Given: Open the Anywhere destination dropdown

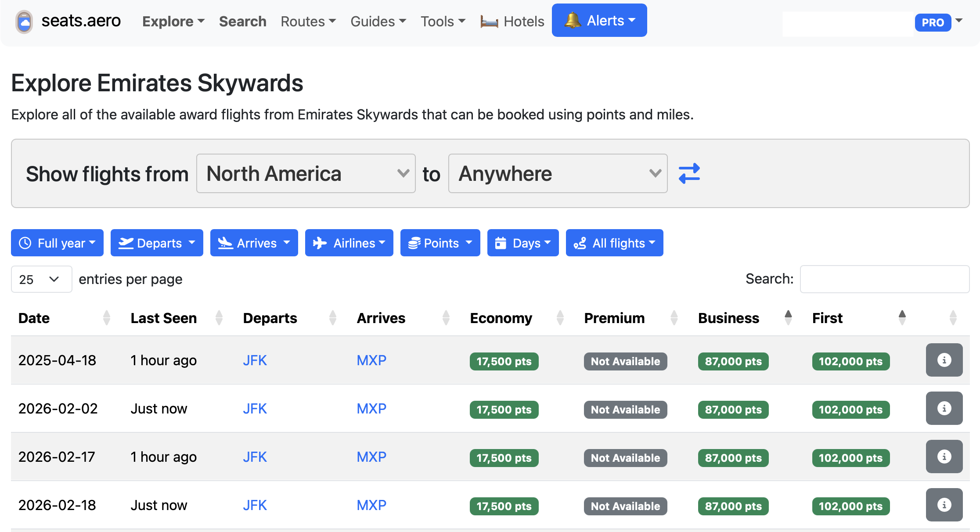Looking at the screenshot, I should click(x=558, y=173).
